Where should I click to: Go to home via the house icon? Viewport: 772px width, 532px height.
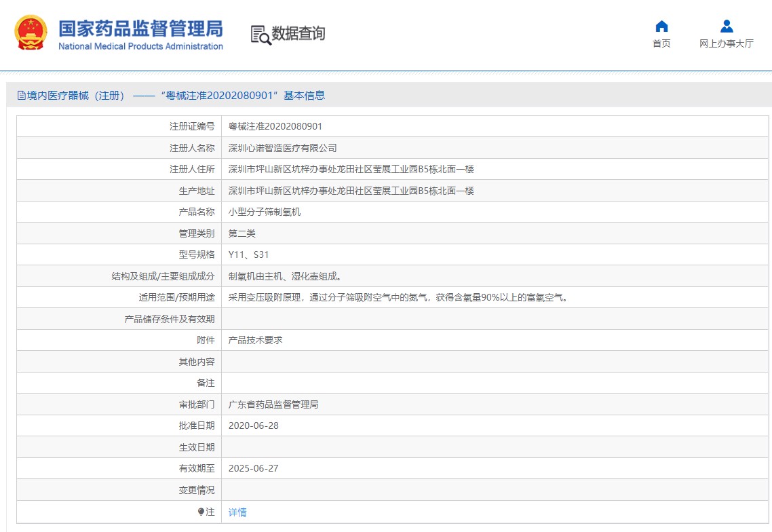tap(661, 26)
